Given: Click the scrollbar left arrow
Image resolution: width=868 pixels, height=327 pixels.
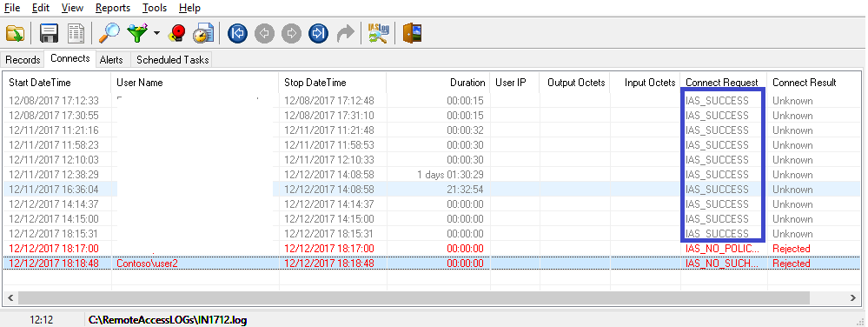Looking at the screenshot, I should (x=10, y=298).
